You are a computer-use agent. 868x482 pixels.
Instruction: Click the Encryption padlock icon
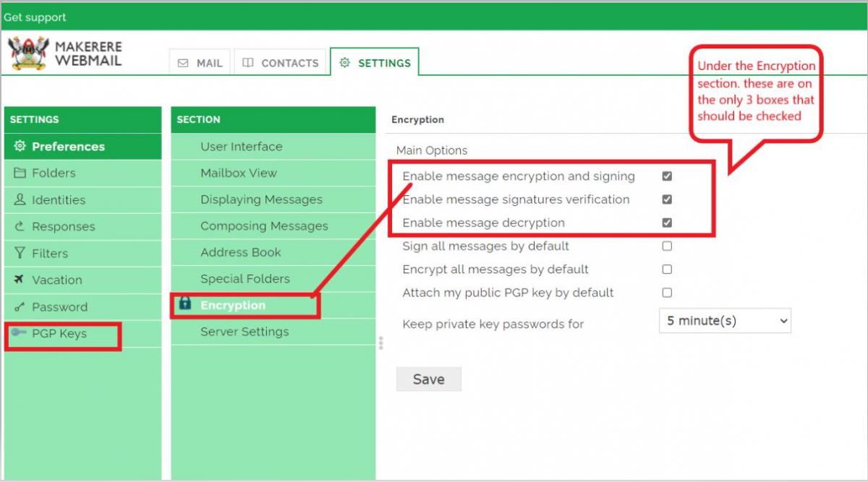[x=184, y=304]
